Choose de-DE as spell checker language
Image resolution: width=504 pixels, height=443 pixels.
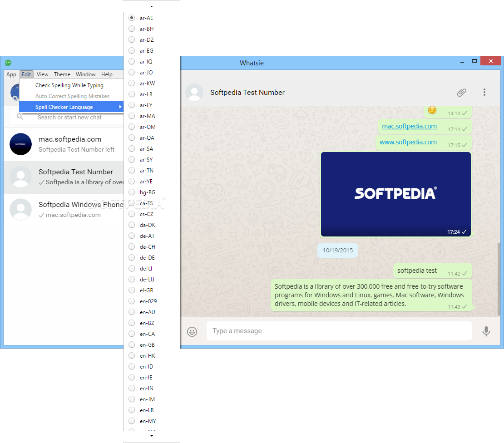pos(152,258)
